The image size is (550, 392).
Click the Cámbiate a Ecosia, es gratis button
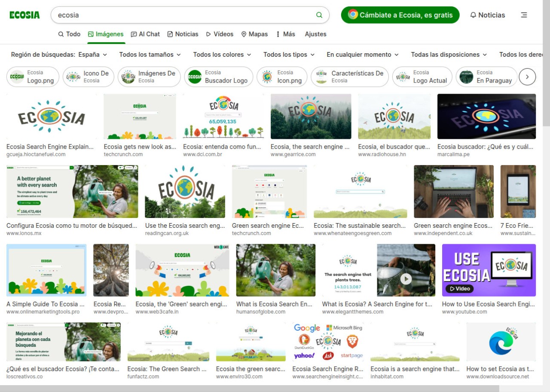pos(400,15)
